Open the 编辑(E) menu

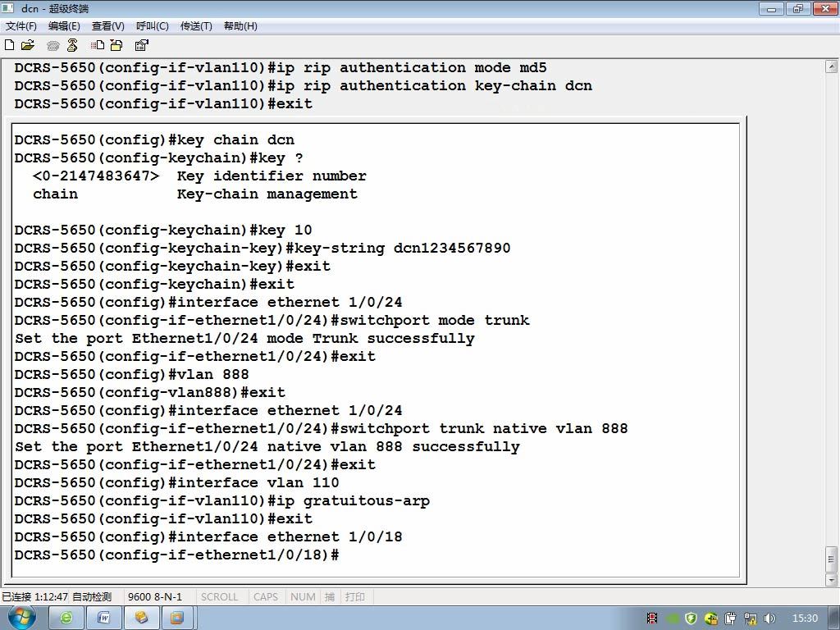tap(64, 25)
